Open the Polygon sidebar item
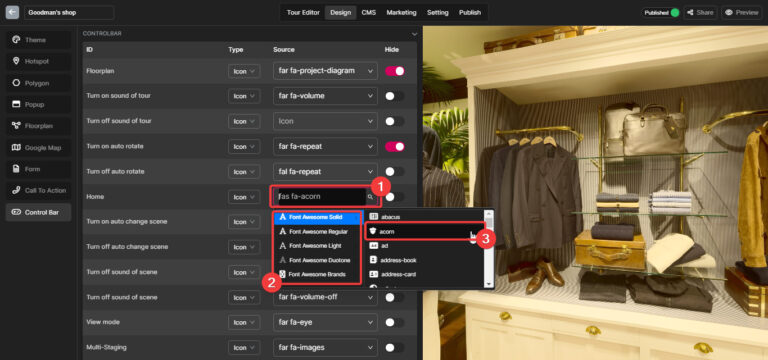 (x=38, y=83)
